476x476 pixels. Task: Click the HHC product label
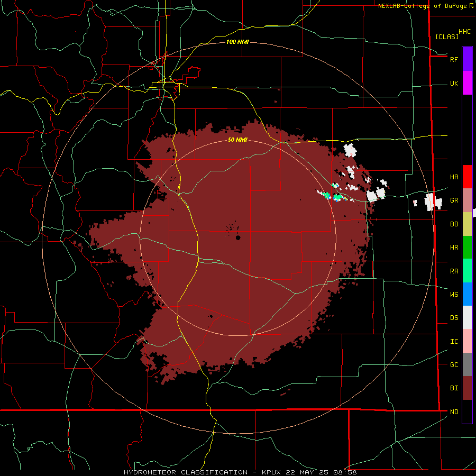pos(465,32)
